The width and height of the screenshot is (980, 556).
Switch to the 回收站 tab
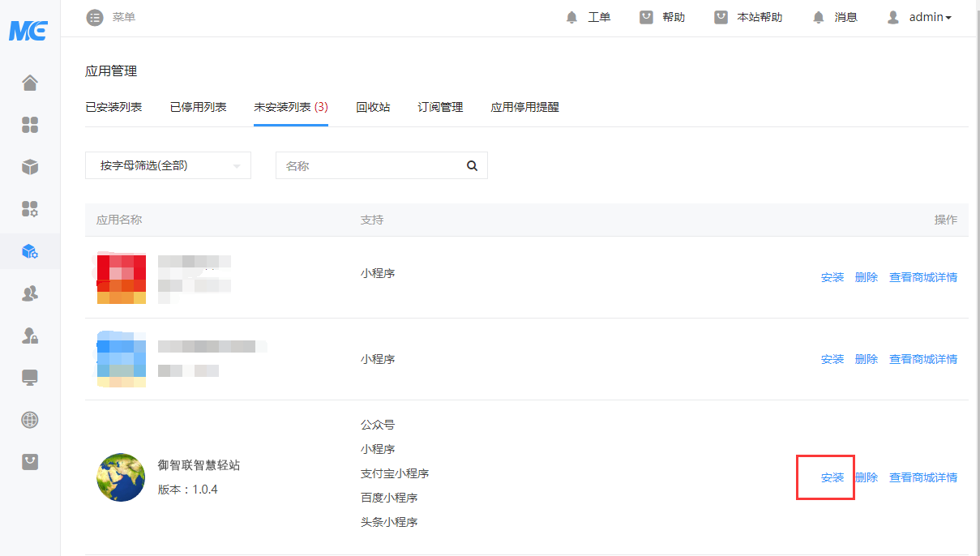click(x=373, y=107)
